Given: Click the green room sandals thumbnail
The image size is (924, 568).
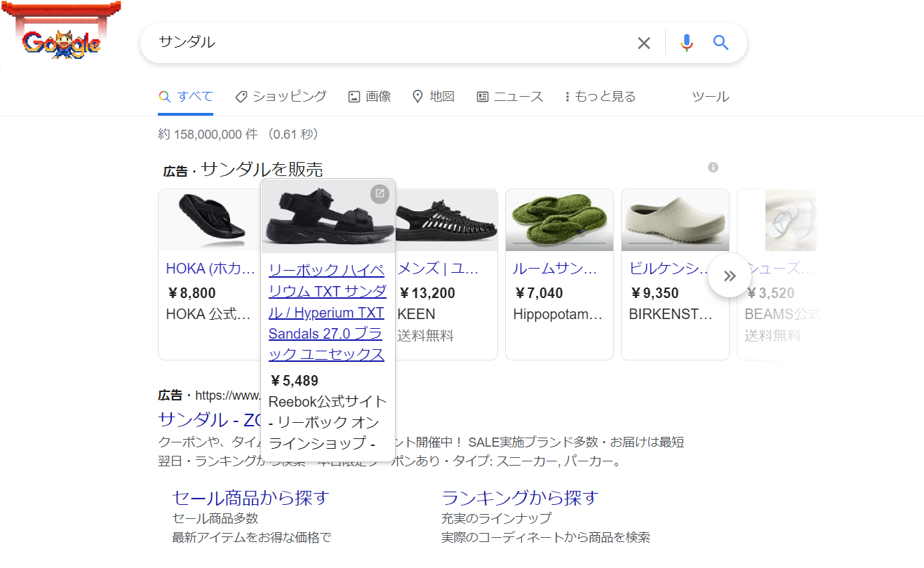Looking at the screenshot, I should click(x=559, y=220).
